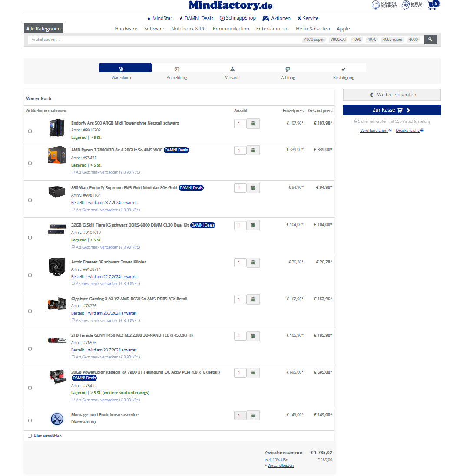Remove the AMD Ryzen 7 7800X3D via trash icon

coord(253,150)
